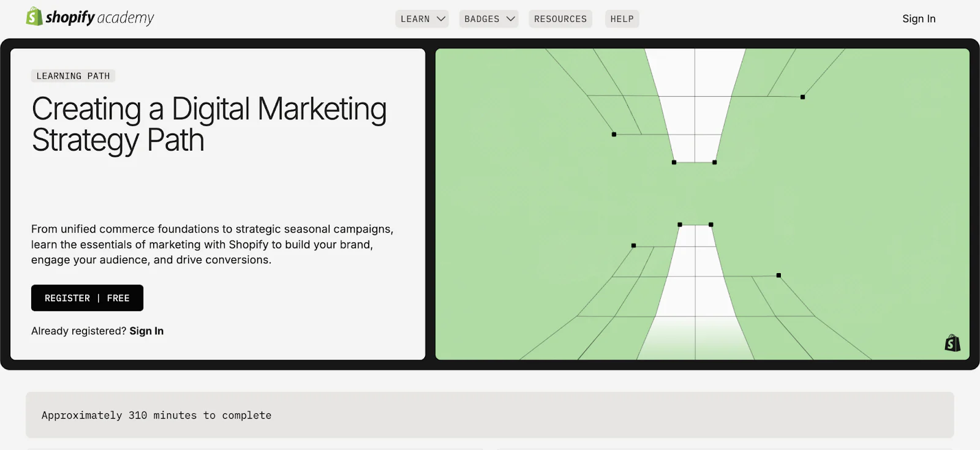
Task: Open the RESOURCES menu item
Action: [x=560, y=19]
